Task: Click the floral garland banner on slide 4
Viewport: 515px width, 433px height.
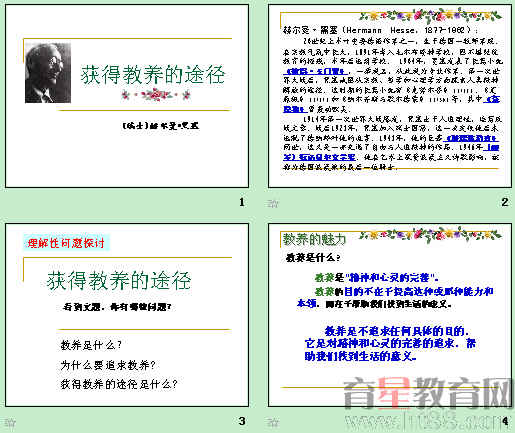Action: [x=430, y=235]
